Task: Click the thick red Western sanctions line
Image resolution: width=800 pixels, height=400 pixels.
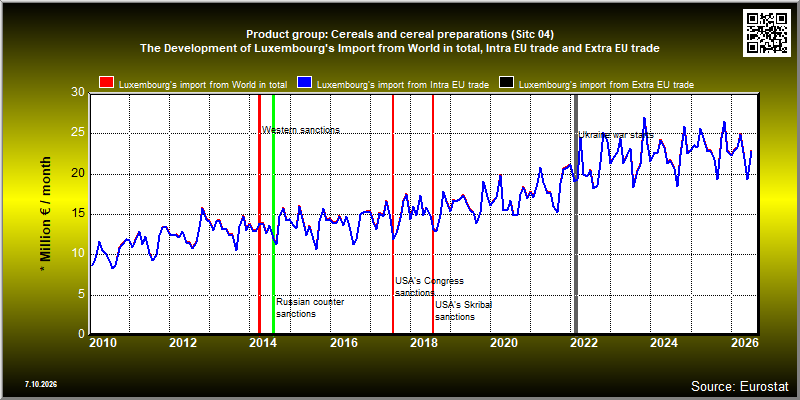Action: [x=259, y=214]
